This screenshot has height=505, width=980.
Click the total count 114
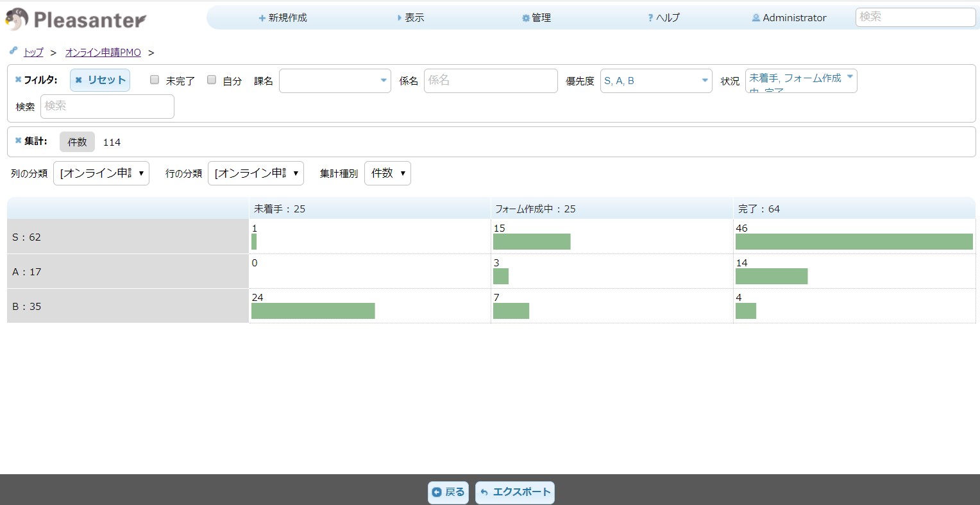pos(112,142)
